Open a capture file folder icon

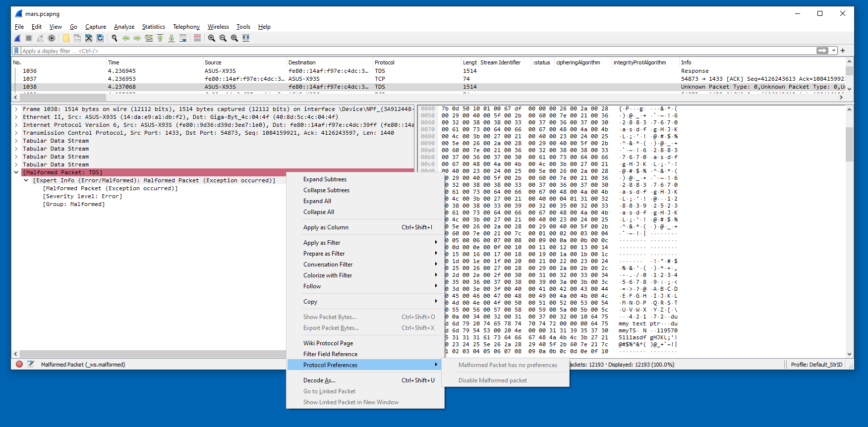click(66, 38)
